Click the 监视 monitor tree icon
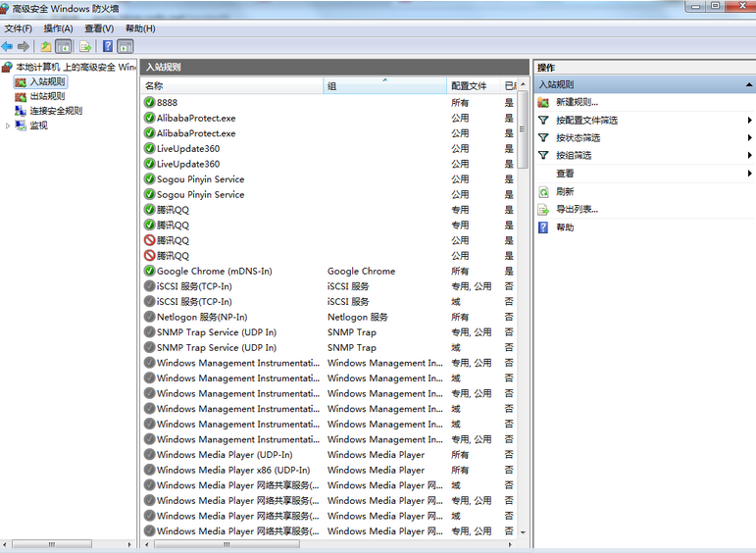 pyautogui.click(x=21, y=126)
